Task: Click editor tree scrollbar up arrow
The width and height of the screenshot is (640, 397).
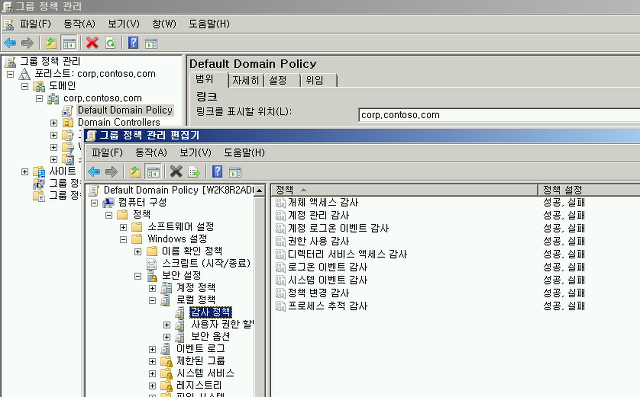Action: click(x=259, y=191)
